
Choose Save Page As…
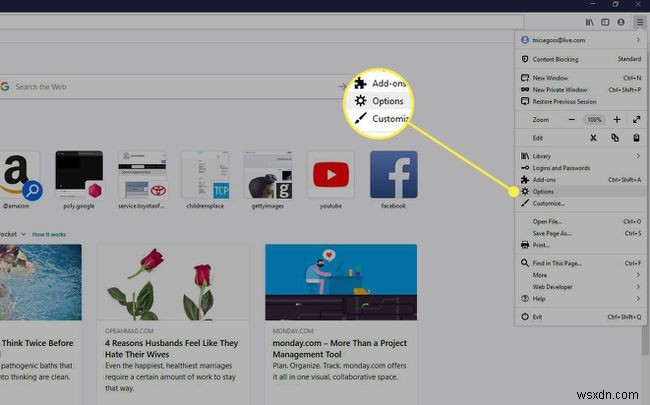click(x=580, y=233)
